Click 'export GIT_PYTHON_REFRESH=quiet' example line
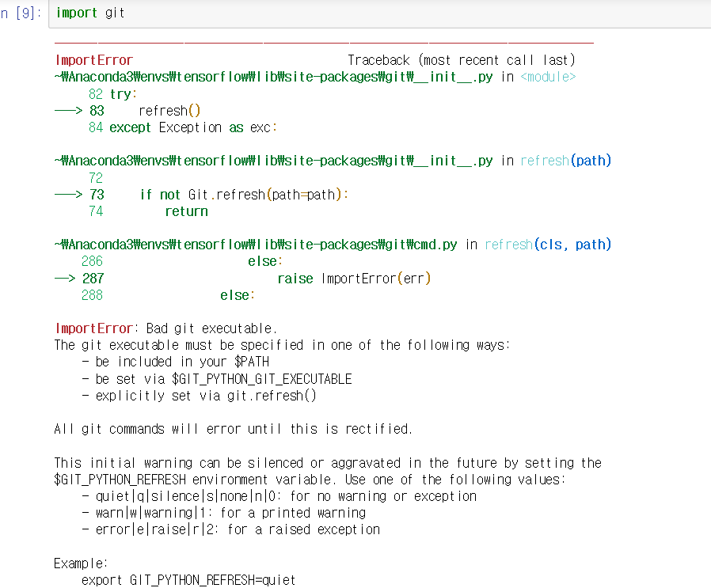The image size is (711, 588). [x=188, y=580]
